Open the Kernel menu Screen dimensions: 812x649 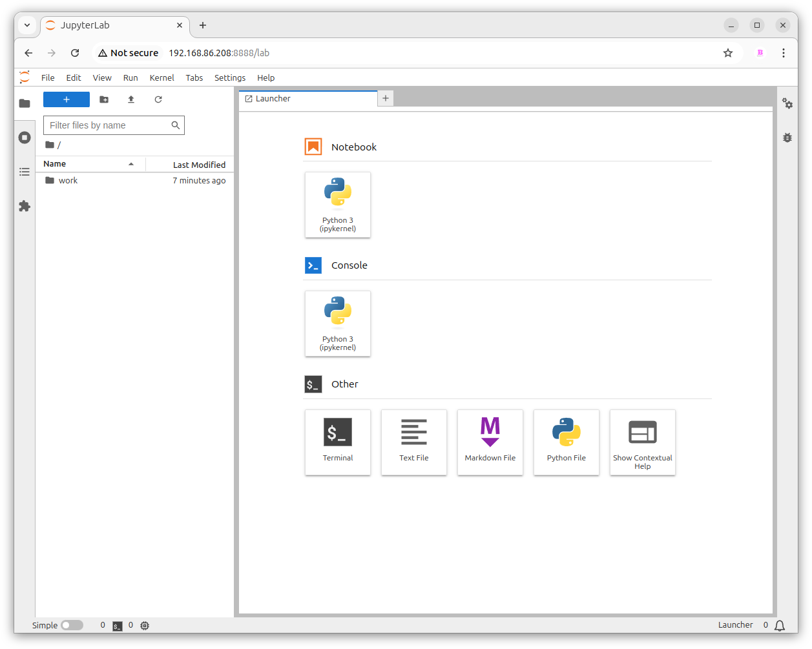coord(161,77)
